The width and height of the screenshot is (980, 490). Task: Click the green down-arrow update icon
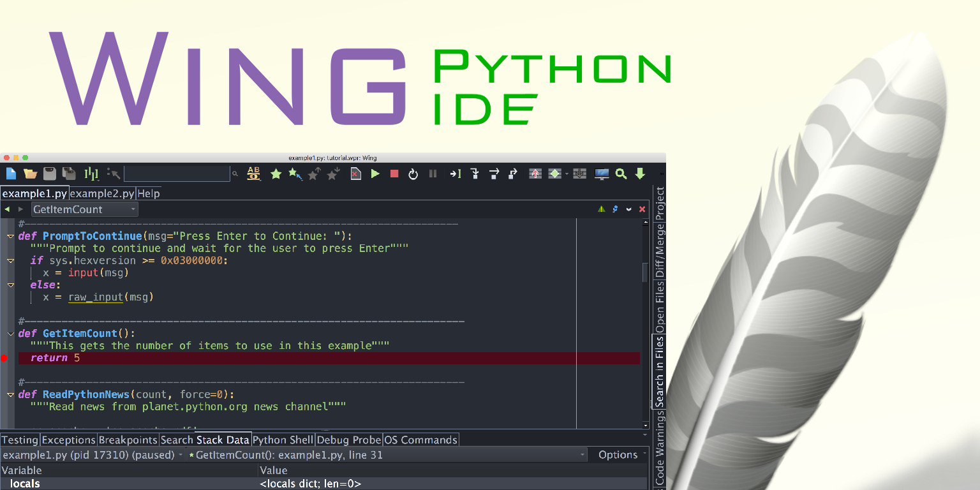(x=640, y=174)
